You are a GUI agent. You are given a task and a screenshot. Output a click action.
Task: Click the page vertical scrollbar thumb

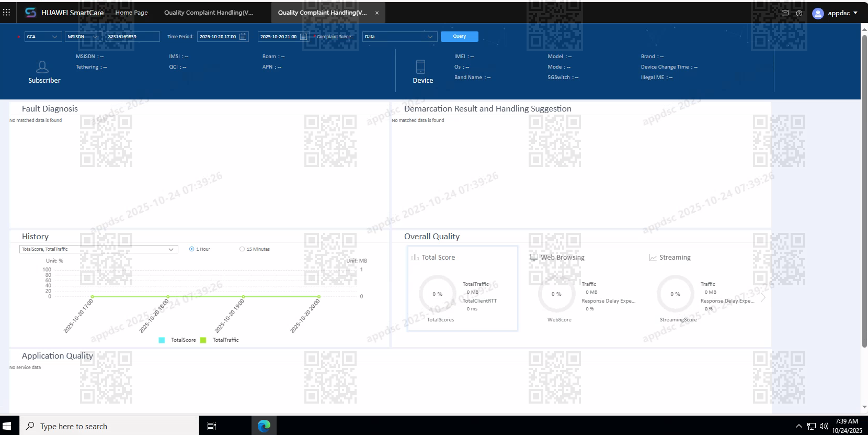point(864,191)
